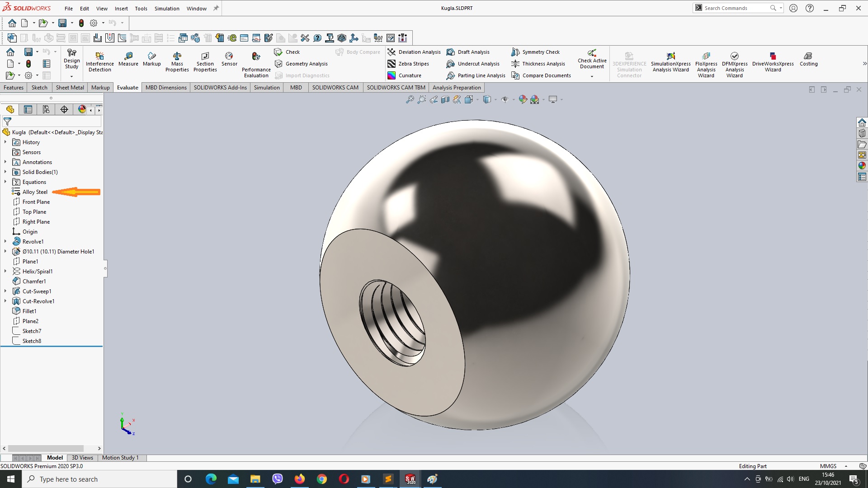The image size is (868, 488).
Task: Expand the Solid Bodies(1) tree item
Action: [x=5, y=172]
